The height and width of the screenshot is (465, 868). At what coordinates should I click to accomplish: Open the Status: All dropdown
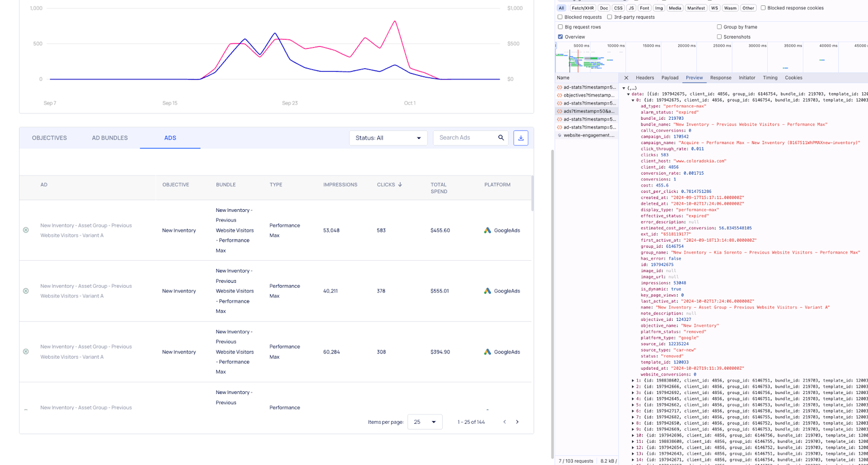click(388, 138)
